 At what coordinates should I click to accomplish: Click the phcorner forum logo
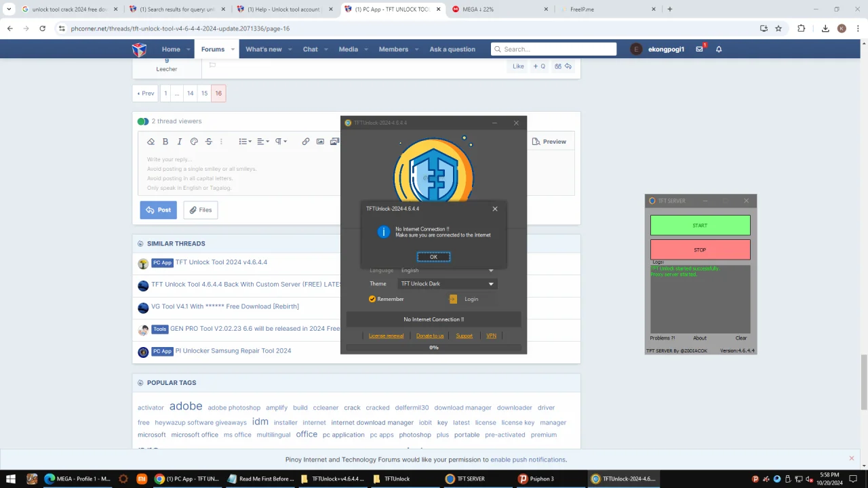[139, 49]
